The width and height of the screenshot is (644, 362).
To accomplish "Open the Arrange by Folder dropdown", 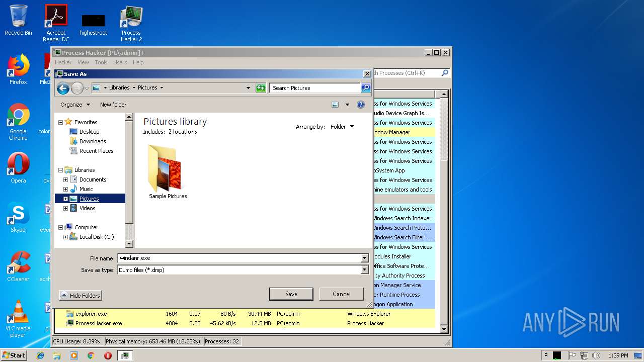I will (x=342, y=127).
